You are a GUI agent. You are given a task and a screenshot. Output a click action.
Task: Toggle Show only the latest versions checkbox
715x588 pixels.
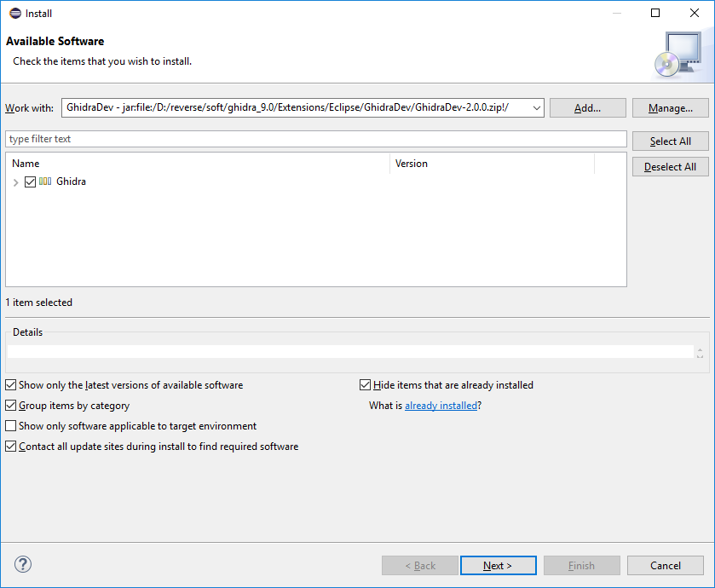pyautogui.click(x=10, y=384)
